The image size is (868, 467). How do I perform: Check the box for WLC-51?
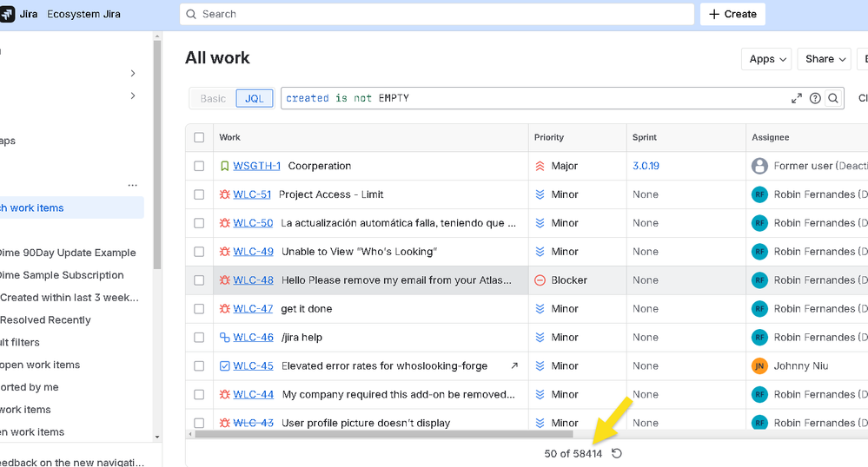pyautogui.click(x=199, y=194)
